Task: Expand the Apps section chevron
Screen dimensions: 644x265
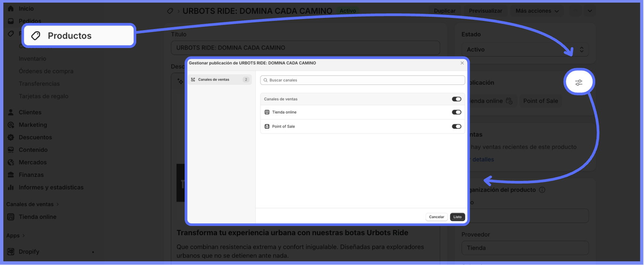Action: [24, 236]
